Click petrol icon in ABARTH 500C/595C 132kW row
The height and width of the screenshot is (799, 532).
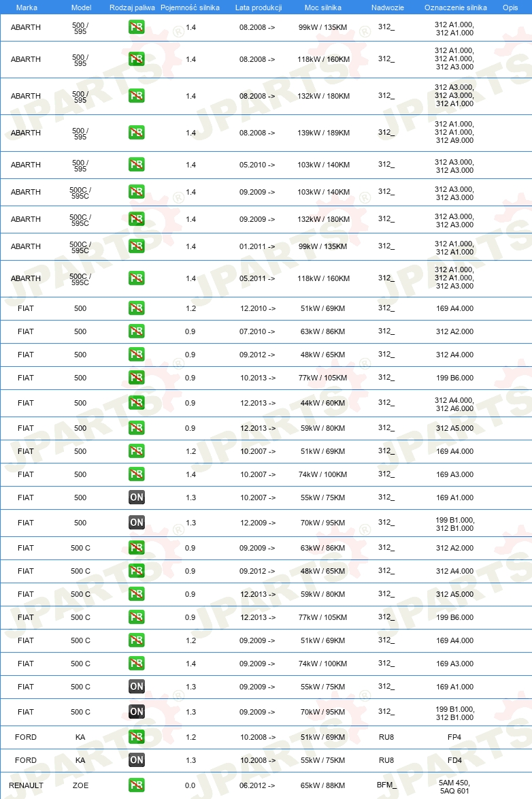(x=136, y=219)
